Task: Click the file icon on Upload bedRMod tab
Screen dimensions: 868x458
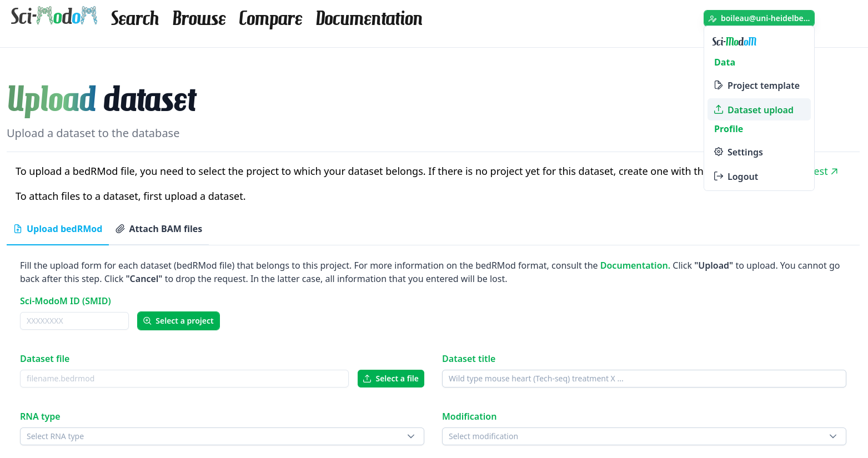Action: point(18,229)
